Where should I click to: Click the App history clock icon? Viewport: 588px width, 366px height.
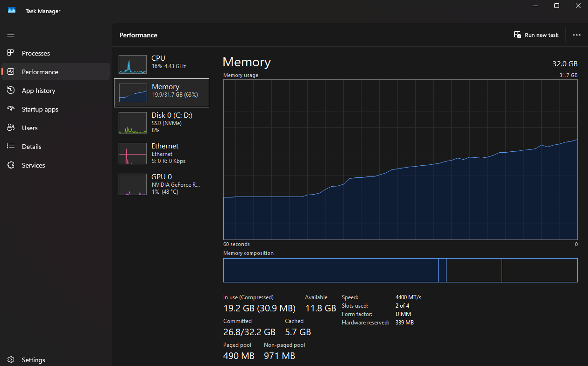click(11, 91)
